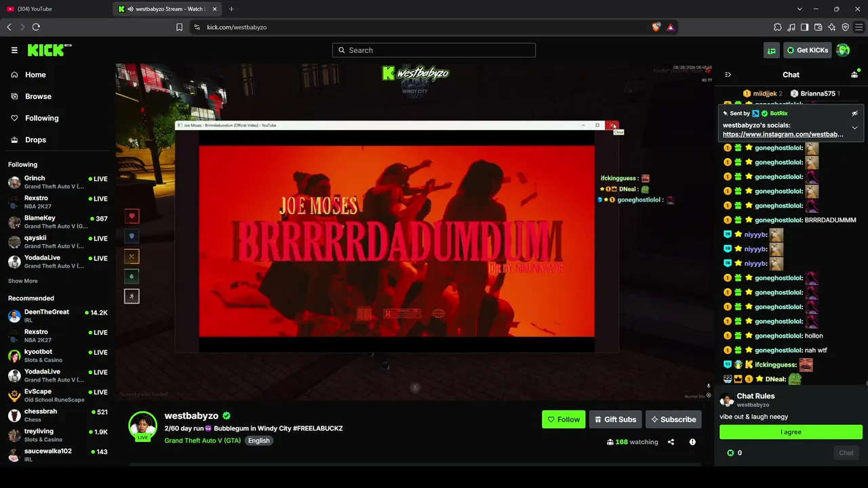This screenshot has width=868, height=488.
Task: Open a new browser tab
Action: coord(231,9)
